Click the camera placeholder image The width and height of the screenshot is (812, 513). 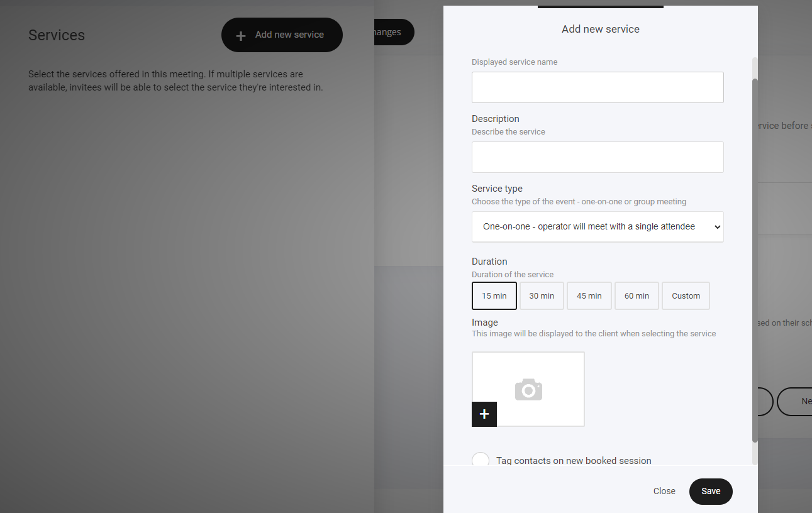tap(528, 390)
